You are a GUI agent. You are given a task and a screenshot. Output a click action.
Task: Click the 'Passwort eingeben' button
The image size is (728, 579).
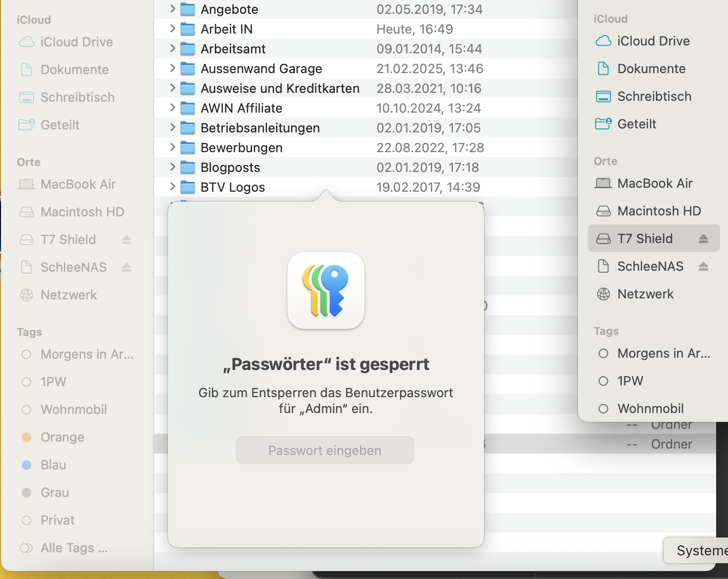tap(325, 450)
